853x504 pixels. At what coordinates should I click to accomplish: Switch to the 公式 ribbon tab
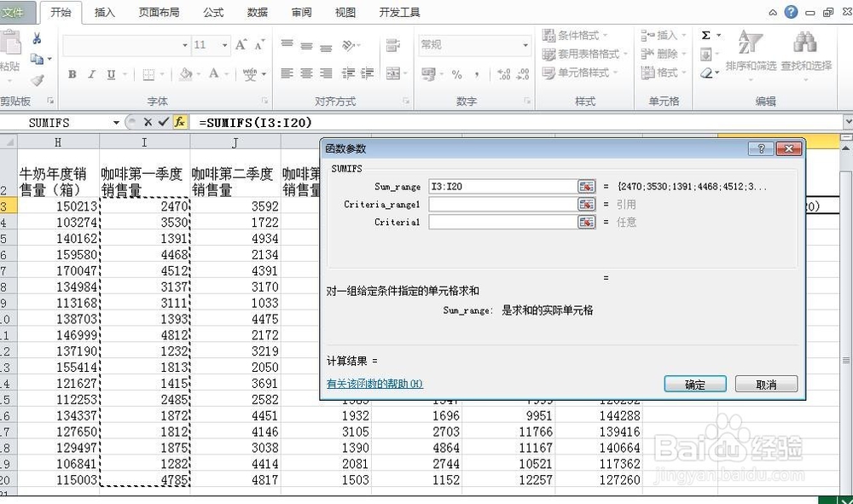(212, 12)
